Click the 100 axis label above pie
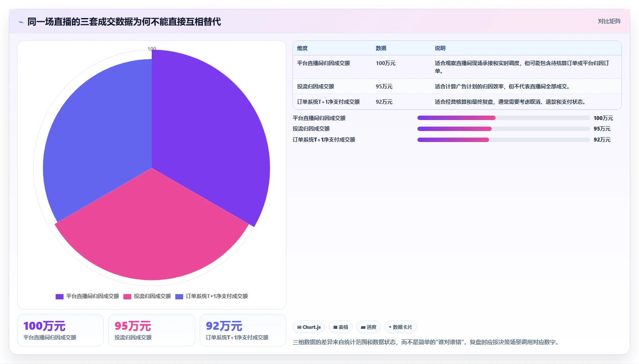The height and width of the screenshot is (364, 639). 152,49
